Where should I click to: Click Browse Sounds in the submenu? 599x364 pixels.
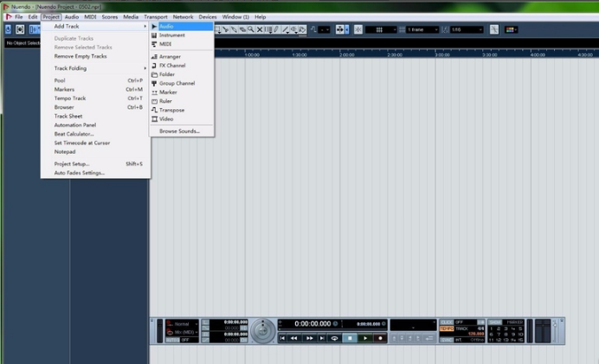coord(179,131)
